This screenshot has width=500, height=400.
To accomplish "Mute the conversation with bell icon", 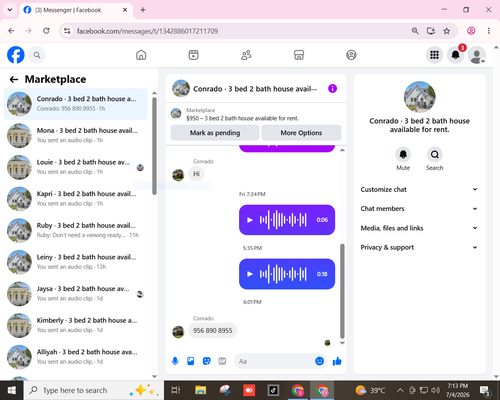I will [403, 155].
